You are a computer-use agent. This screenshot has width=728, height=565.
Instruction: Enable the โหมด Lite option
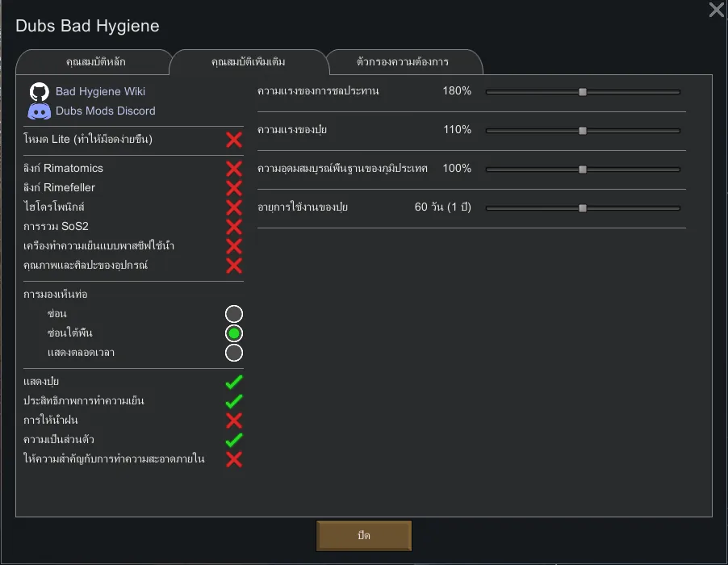(234, 140)
